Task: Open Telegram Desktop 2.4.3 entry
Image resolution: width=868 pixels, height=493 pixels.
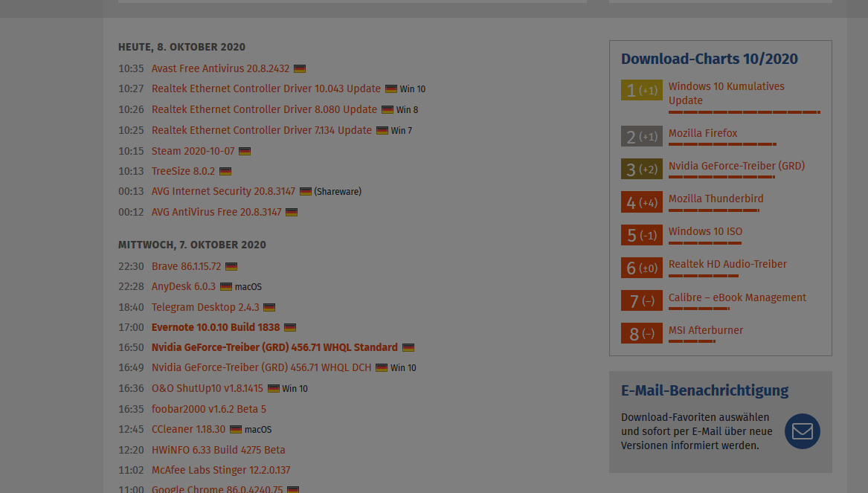Action: tap(205, 307)
